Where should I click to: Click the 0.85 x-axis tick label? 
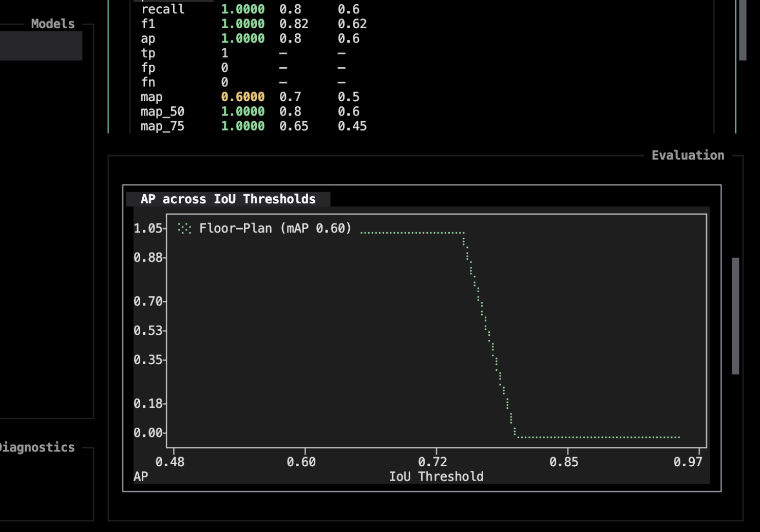(564, 462)
